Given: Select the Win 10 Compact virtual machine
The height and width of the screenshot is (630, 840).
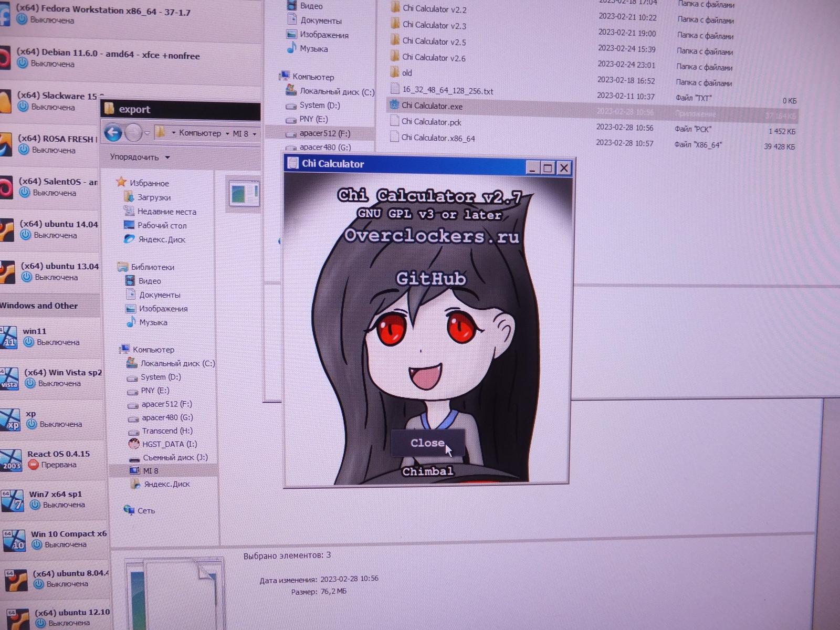Looking at the screenshot, I should [55, 539].
